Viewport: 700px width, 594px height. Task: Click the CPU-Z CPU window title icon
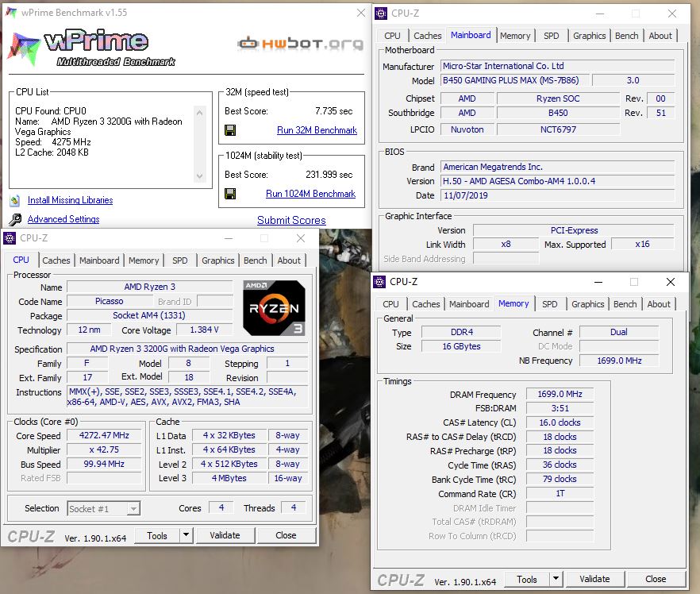pyautogui.click(x=10, y=238)
